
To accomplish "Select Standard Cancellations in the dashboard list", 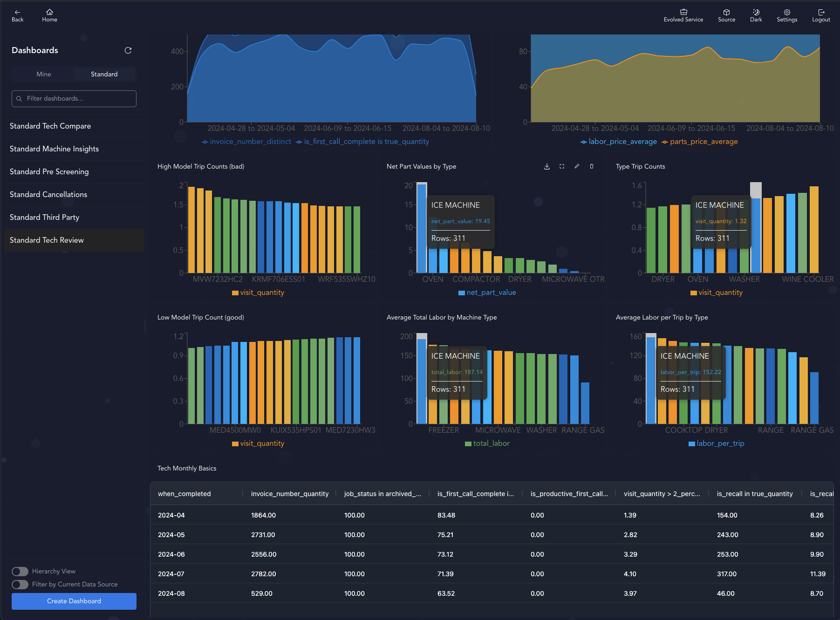I will point(48,194).
